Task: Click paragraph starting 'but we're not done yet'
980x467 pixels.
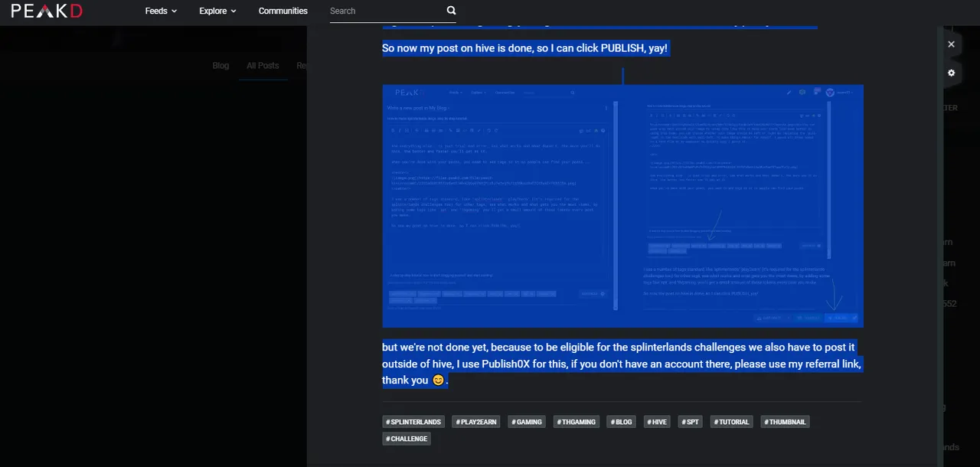Action: pos(622,364)
